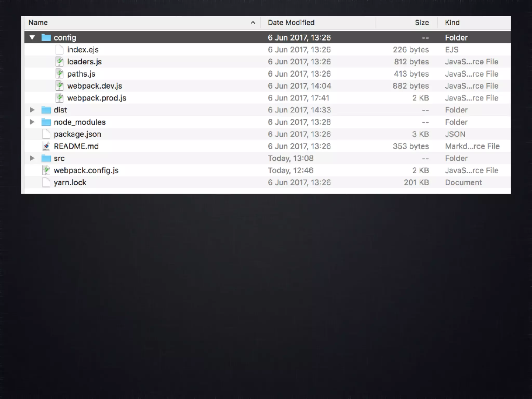Sort by the Kind column

pos(452,23)
